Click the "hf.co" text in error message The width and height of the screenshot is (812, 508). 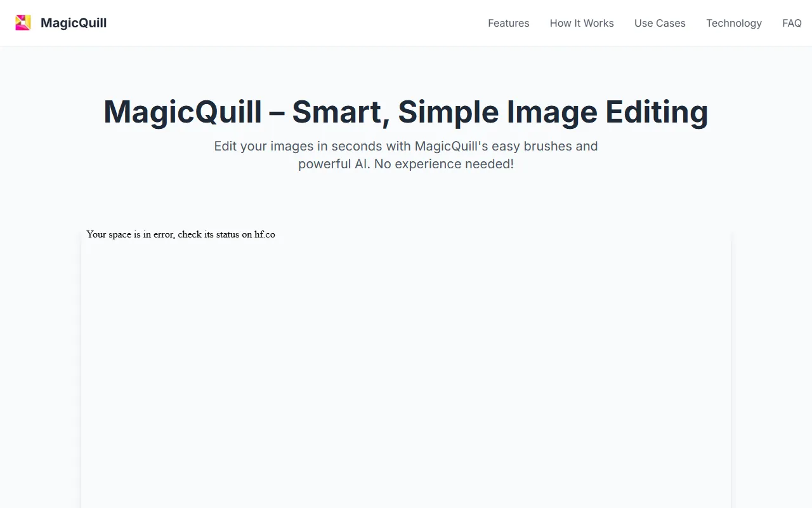click(x=265, y=234)
